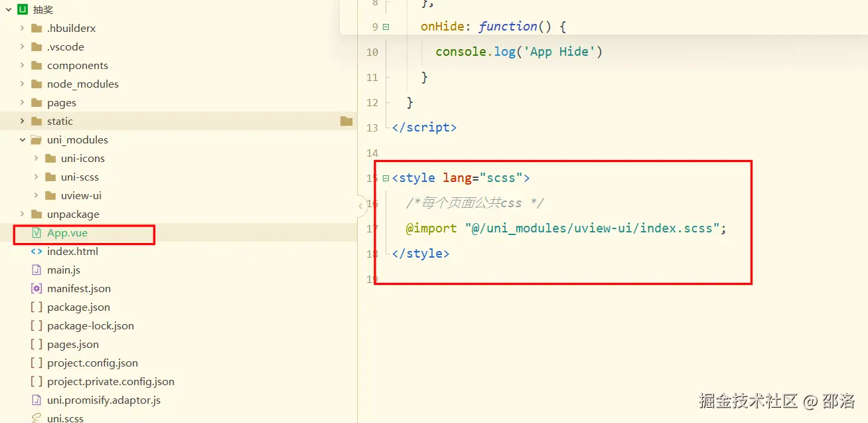868x423 pixels.
Task: Click the pages folder icon
Action: point(36,103)
